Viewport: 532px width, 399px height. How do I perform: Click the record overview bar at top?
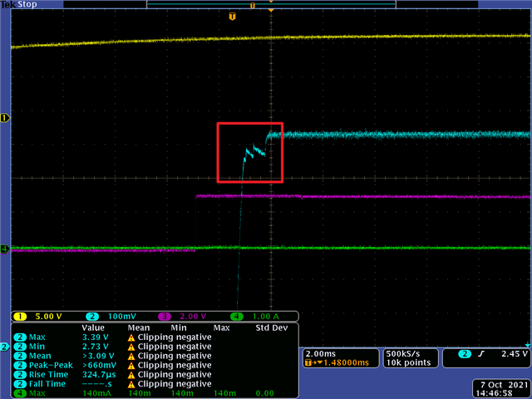(x=271, y=4)
